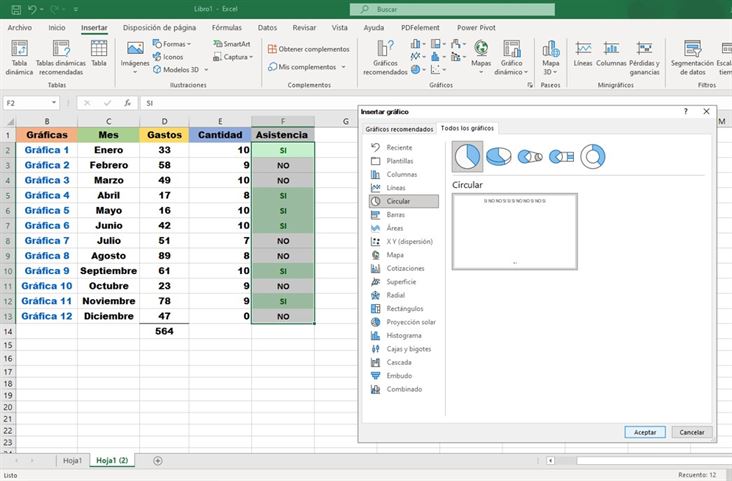Switch to sheet Hoja1

72,460
